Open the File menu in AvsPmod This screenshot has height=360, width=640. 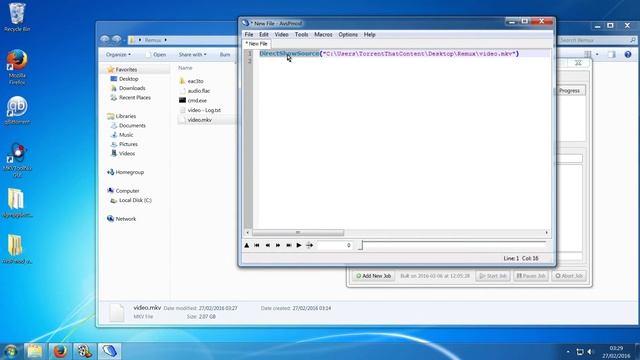click(x=249, y=35)
